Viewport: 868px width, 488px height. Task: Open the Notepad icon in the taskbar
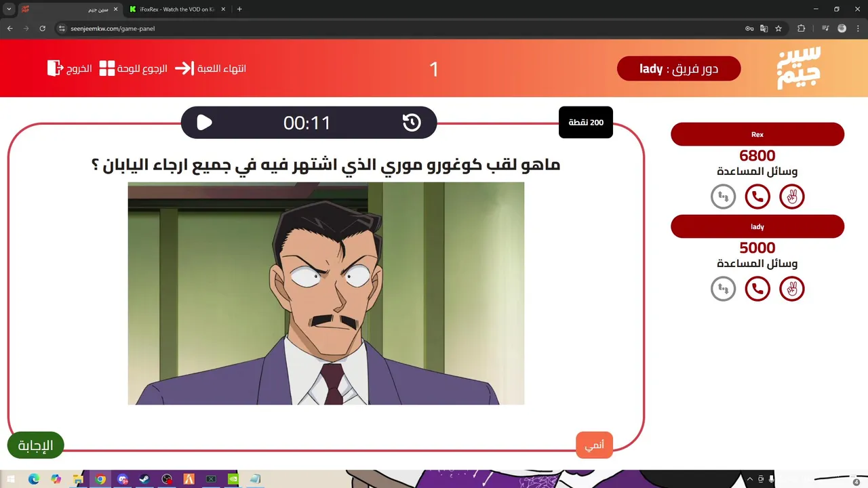tap(256, 479)
